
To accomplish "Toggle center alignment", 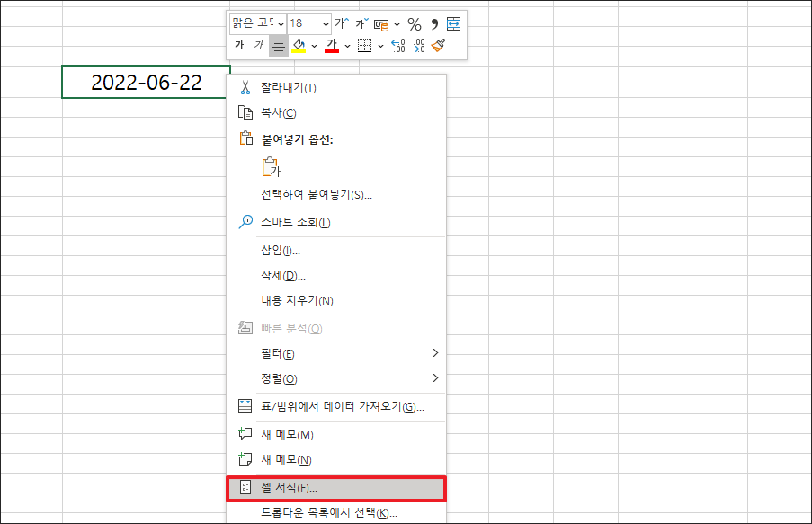I will (x=279, y=45).
